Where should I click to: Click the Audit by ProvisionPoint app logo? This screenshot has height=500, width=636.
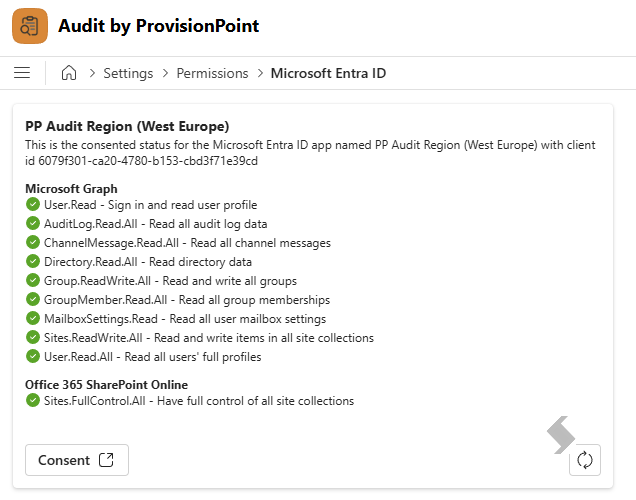pos(30,26)
